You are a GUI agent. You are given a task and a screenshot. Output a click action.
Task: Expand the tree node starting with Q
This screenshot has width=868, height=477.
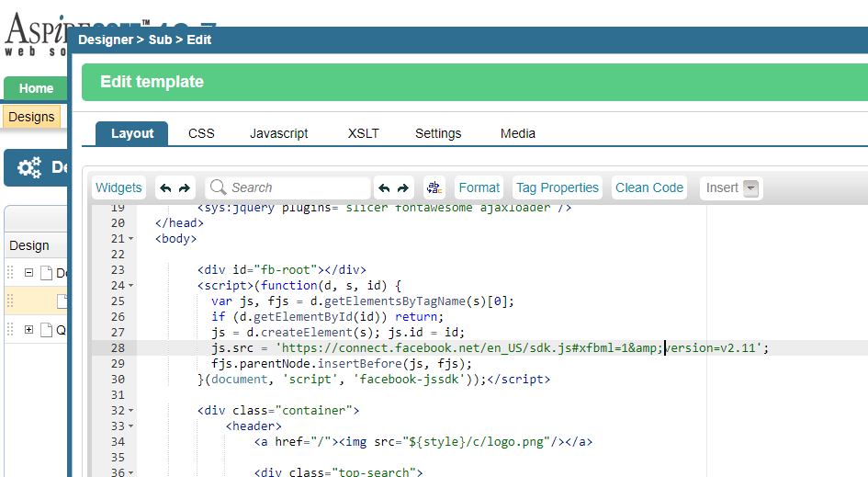pos(28,330)
